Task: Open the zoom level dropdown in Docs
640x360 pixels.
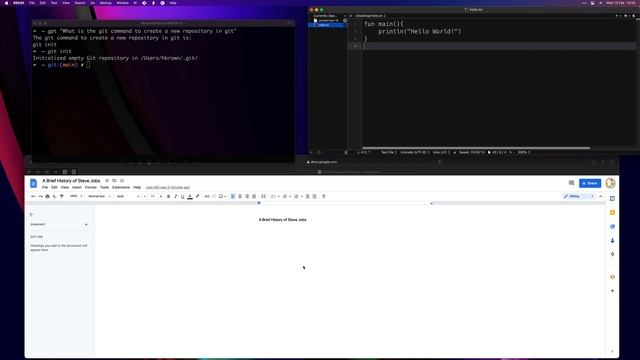Action: click(76, 196)
